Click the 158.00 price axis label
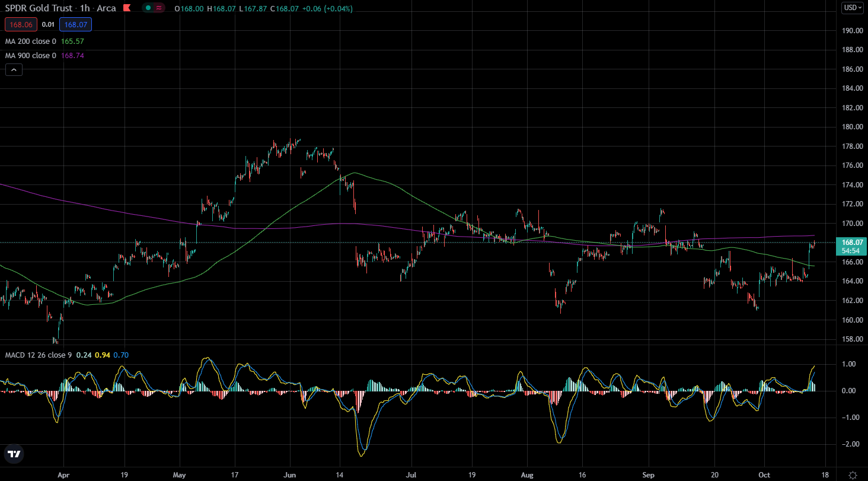Screen dimensions: 868x481 click(x=851, y=339)
